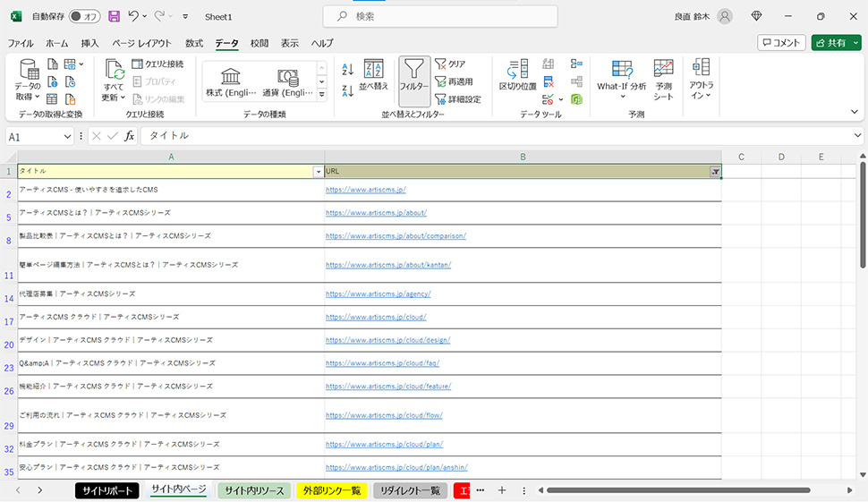The image size is (868, 502).
Task: Click クリア (Clear filter) icon
Action: 450,64
